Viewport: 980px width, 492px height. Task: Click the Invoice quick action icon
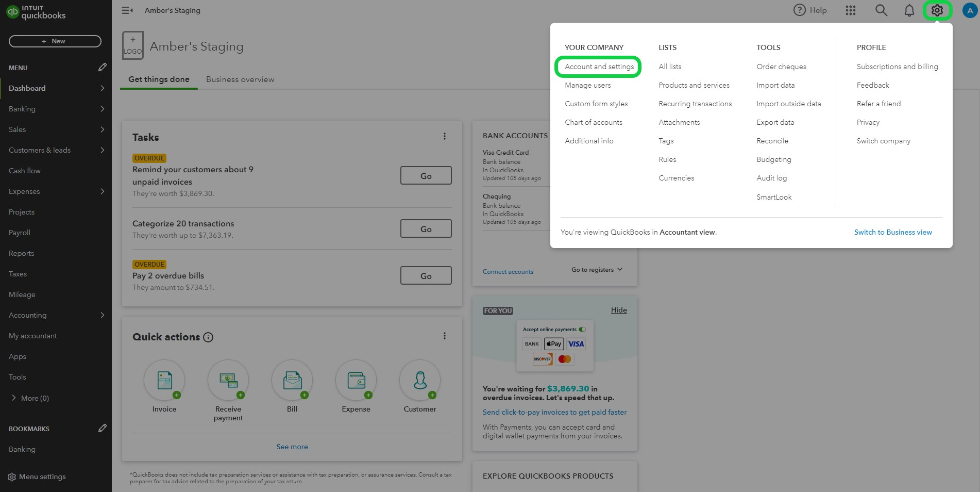click(x=164, y=381)
